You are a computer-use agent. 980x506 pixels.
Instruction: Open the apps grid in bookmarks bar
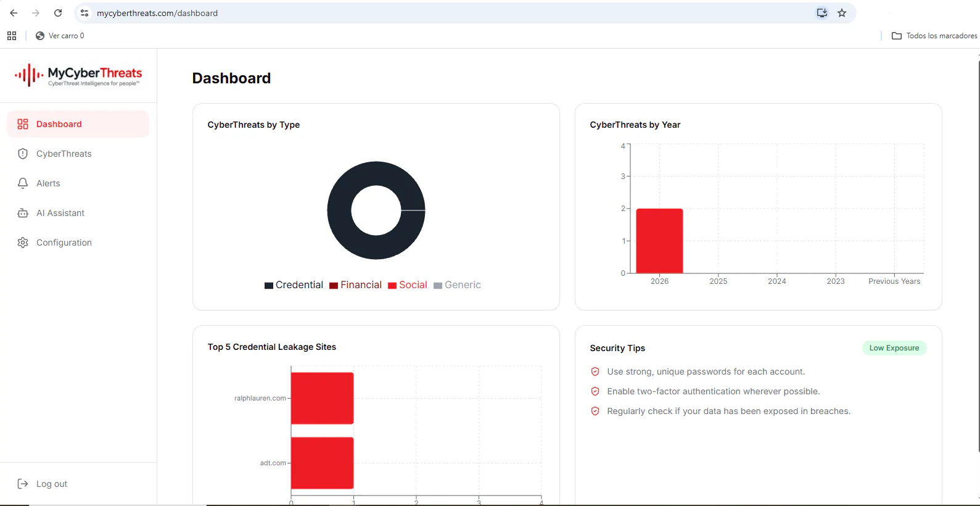(12, 36)
